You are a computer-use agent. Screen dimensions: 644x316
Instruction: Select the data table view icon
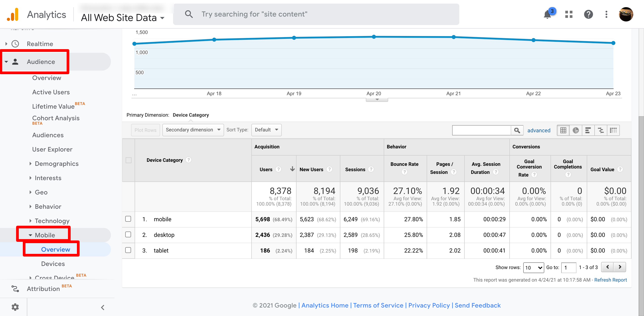click(563, 130)
